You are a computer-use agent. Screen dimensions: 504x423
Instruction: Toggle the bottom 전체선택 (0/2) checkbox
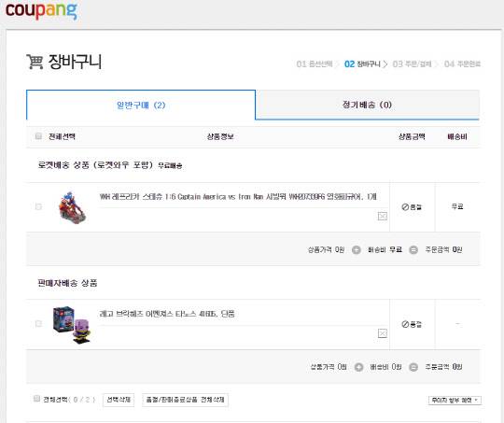pyautogui.click(x=36, y=399)
